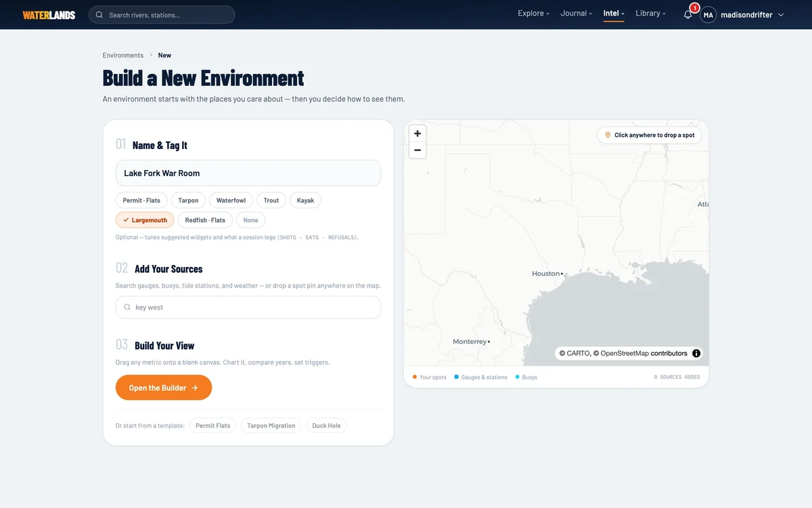This screenshot has width=812, height=508.
Task: Click the arrow on Open the Builder
Action: coord(195,388)
